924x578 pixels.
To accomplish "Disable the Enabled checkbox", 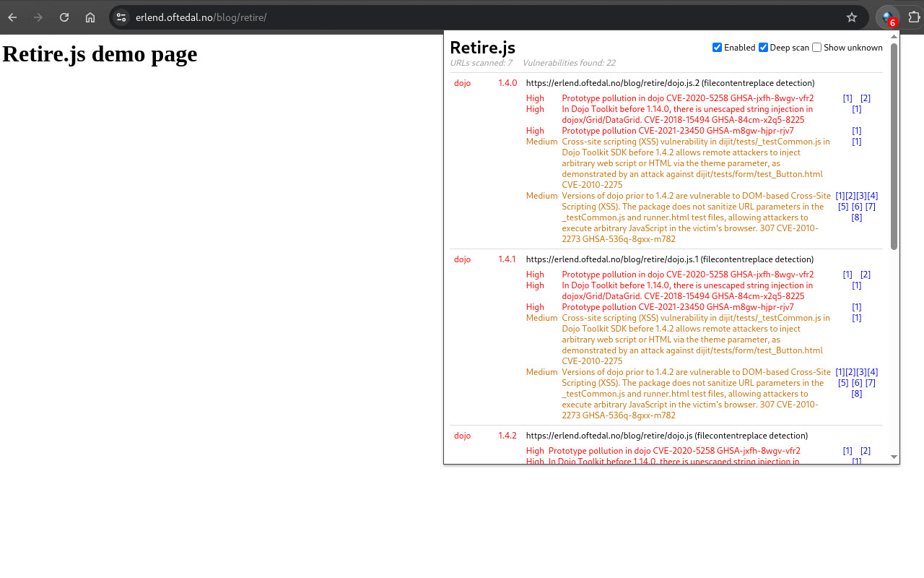I will (x=717, y=47).
